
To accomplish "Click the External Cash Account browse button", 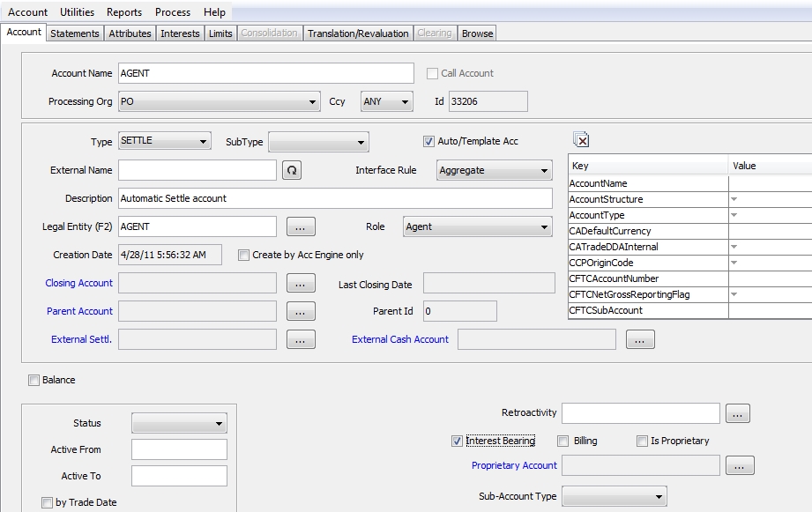I will coord(640,339).
